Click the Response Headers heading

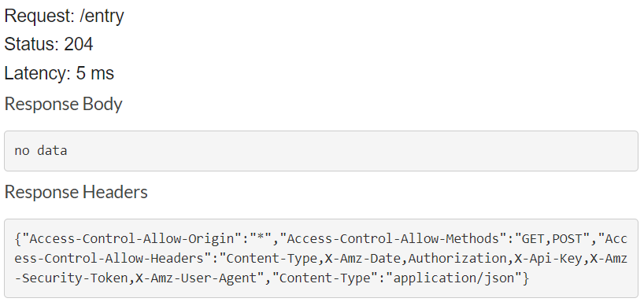pos(76,192)
